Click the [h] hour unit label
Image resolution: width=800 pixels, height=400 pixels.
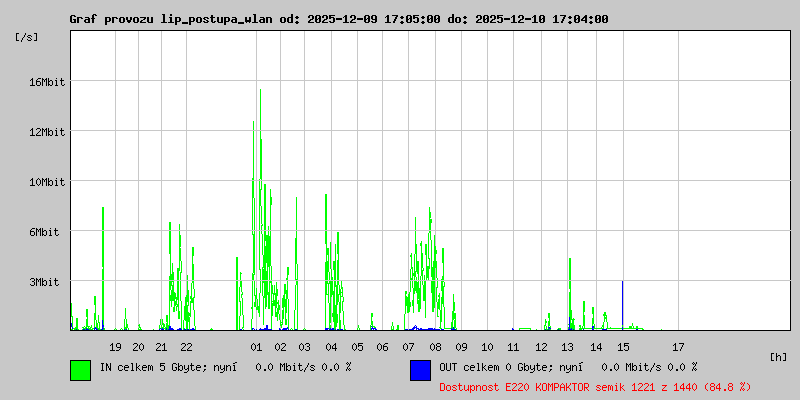coord(778,357)
